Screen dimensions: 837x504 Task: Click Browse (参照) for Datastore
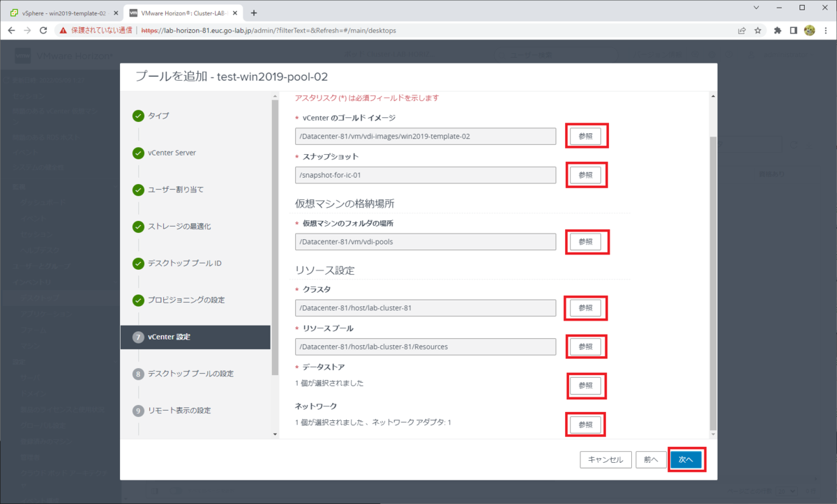click(585, 385)
